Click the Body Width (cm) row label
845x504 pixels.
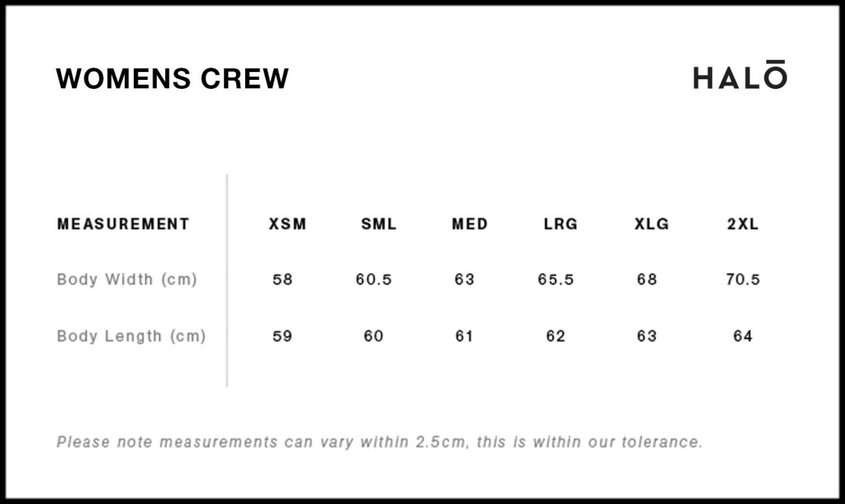pyautogui.click(x=127, y=279)
